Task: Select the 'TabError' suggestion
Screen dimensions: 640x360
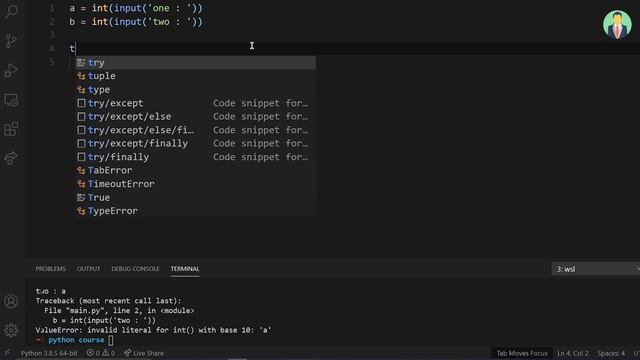Action: [196, 171]
